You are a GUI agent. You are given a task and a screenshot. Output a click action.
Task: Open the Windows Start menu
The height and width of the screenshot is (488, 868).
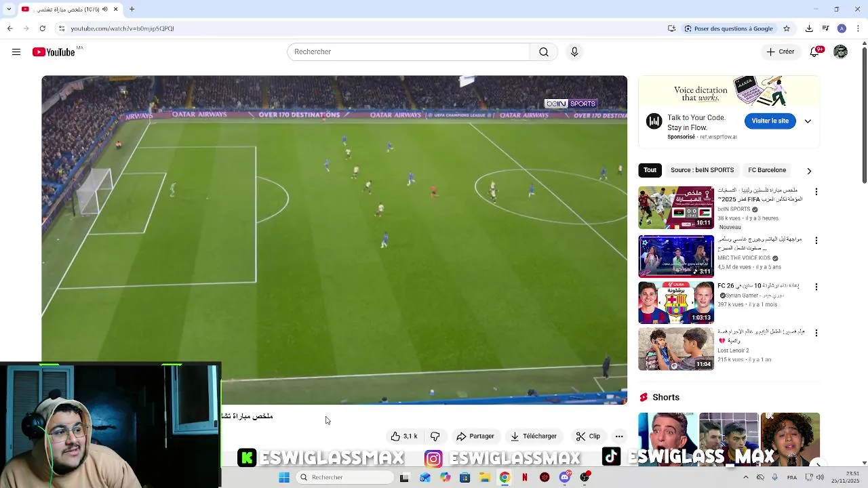click(284, 477)
